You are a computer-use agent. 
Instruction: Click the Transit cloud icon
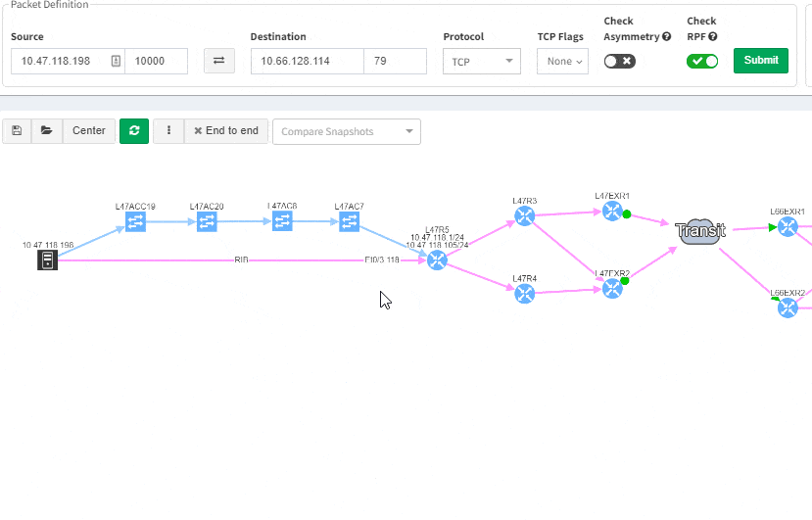tap(699, 231)
